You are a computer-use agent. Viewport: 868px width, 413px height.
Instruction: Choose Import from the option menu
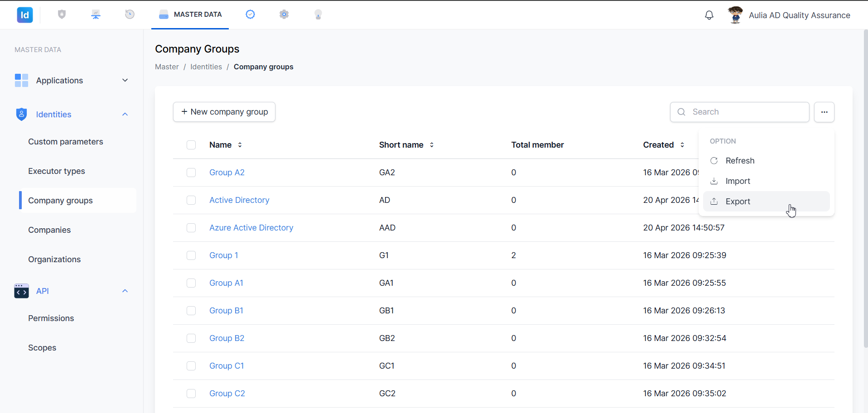coord(767,181)
